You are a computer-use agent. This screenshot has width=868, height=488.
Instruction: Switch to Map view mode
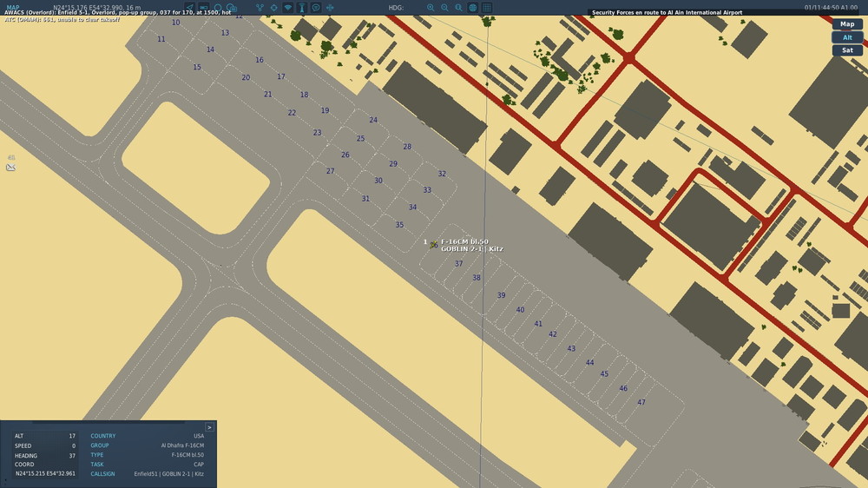click(847, 23)
